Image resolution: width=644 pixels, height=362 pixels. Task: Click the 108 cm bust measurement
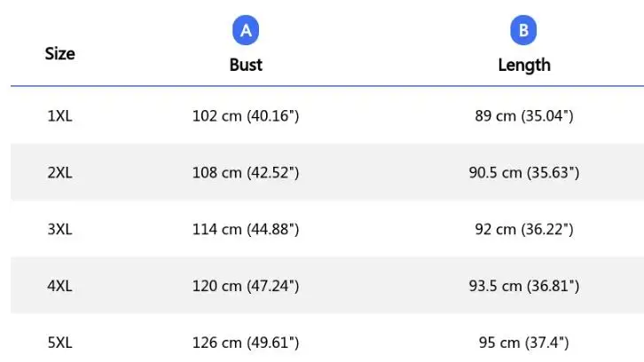coord(246,173)
